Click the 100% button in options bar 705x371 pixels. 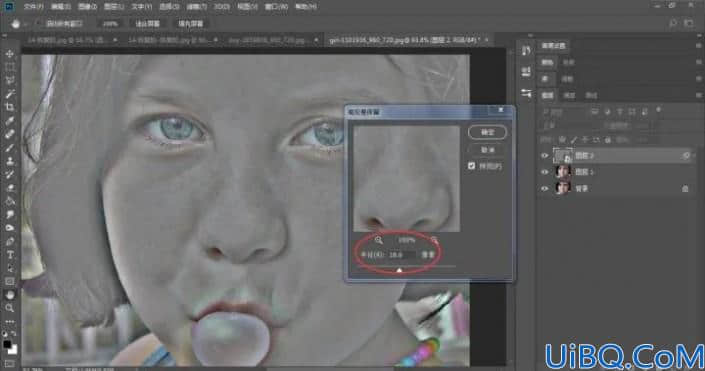[x=110, y=23]
